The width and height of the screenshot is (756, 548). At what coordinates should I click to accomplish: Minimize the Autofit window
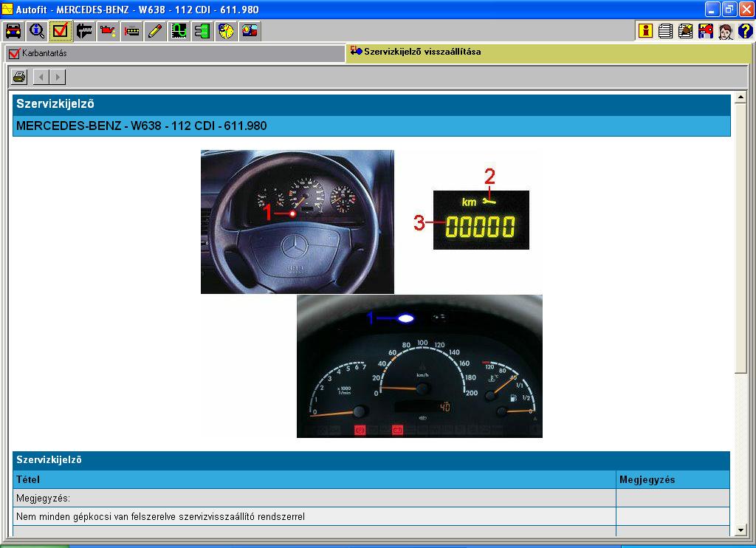coord(712,9)
